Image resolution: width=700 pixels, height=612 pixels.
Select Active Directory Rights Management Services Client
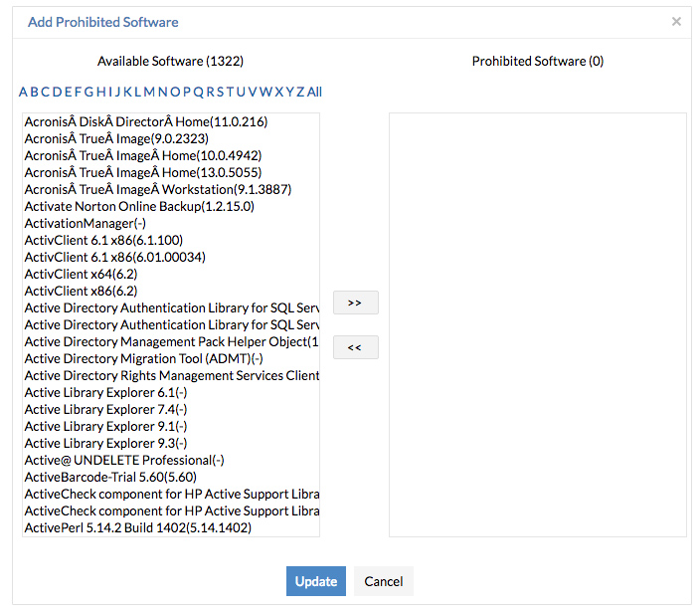click(x=171, y=376)
